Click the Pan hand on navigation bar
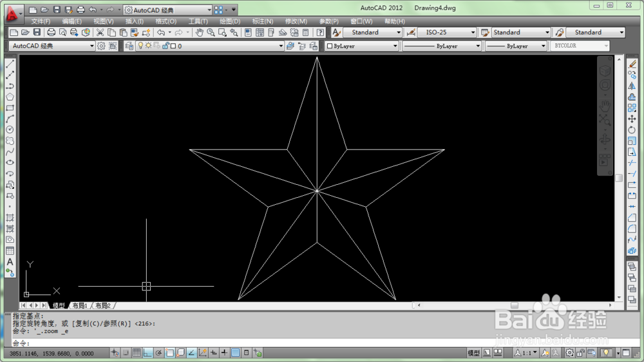Viewport: 644px width, 362px height. (x=605, y=106)
